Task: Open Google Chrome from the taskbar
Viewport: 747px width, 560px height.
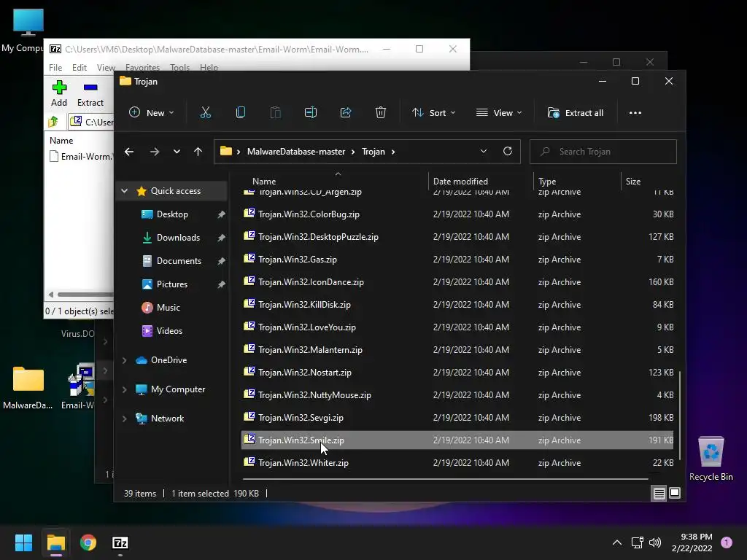Action: [88, 542]
